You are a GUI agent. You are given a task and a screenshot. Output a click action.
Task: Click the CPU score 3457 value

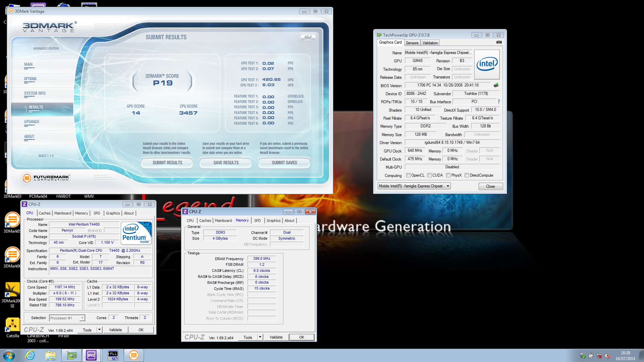point(188,113)
